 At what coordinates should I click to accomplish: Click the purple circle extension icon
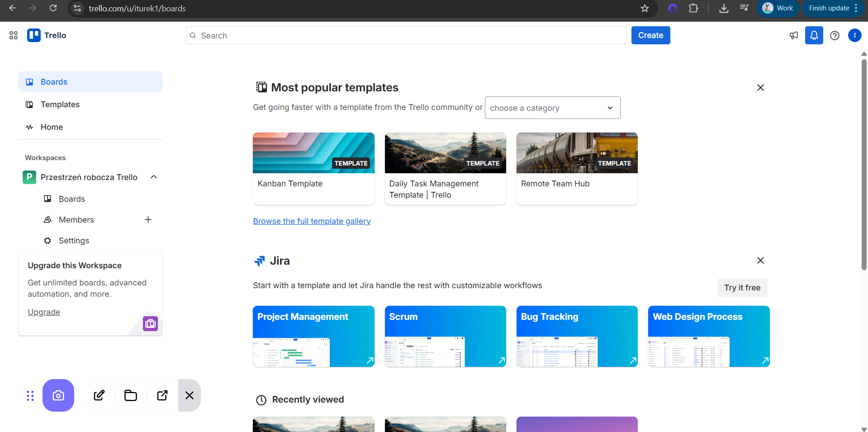(x=673, y=8)
